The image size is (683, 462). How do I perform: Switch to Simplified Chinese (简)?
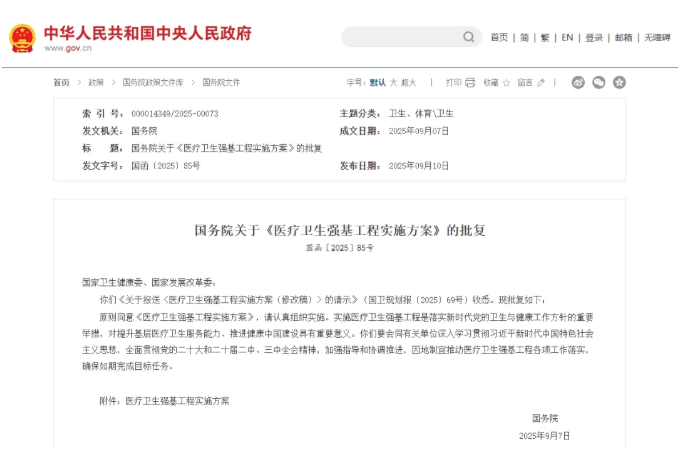click(x=524, y=37)
